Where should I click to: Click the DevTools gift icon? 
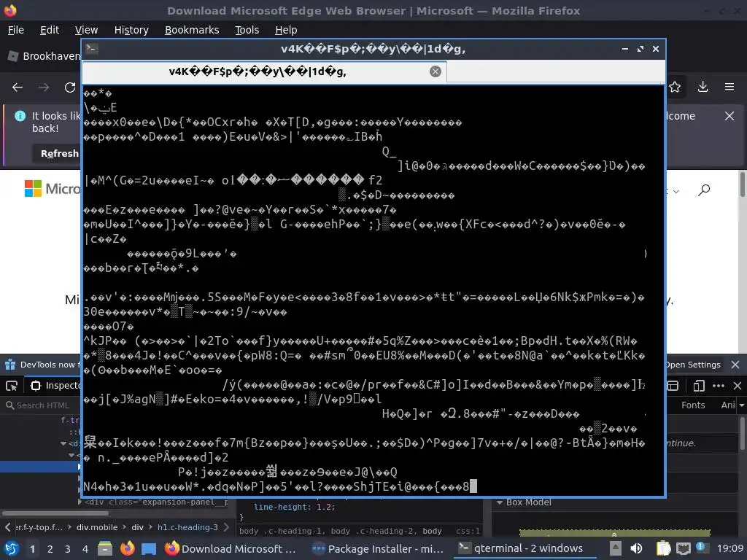pos(10,365)
